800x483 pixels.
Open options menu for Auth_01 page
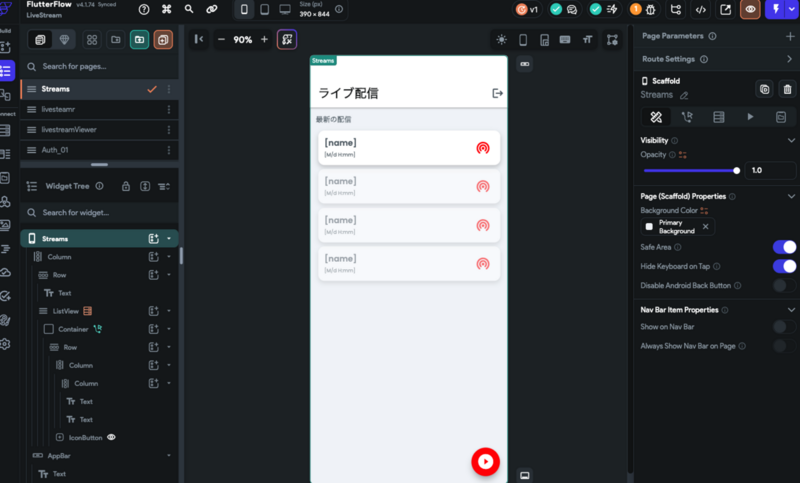169,150
